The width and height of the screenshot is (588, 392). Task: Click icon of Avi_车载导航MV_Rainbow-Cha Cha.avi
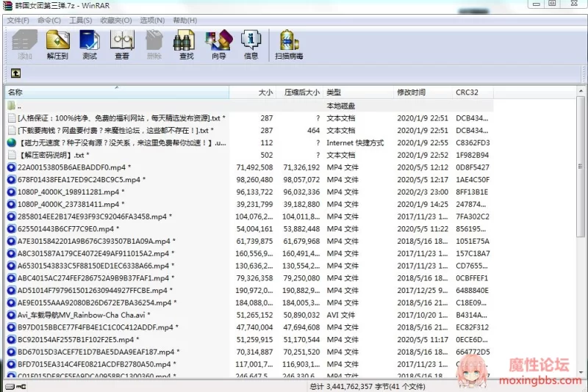click(x=12, y=315)
